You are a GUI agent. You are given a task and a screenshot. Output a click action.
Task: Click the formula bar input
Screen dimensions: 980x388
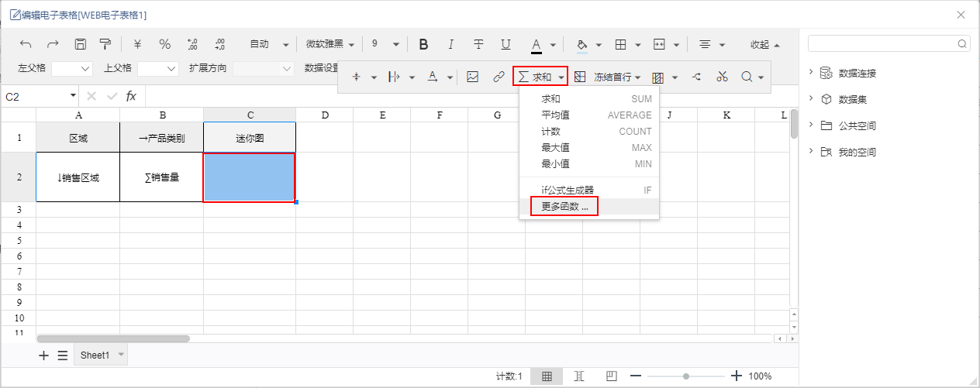[x=471, y=96]
